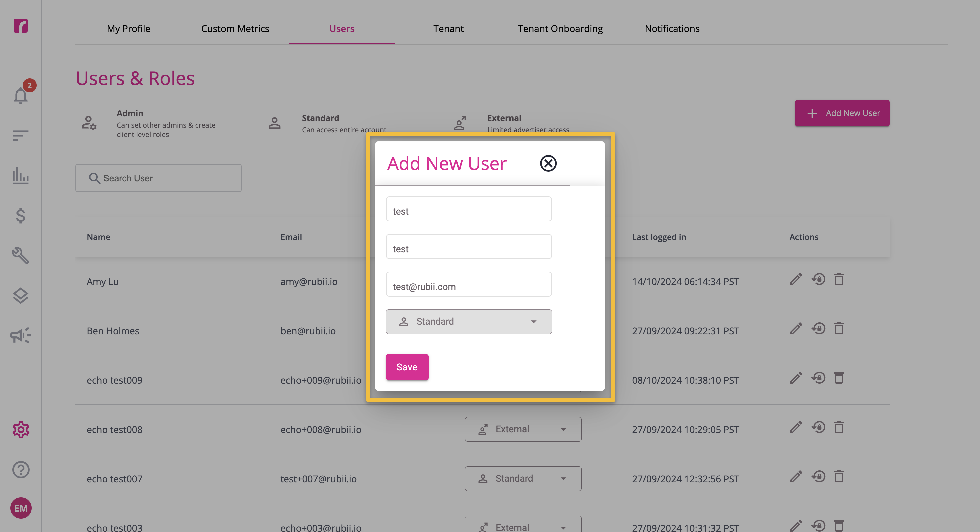
Task: Click the EM user avatar
Action: coord(21,508)
